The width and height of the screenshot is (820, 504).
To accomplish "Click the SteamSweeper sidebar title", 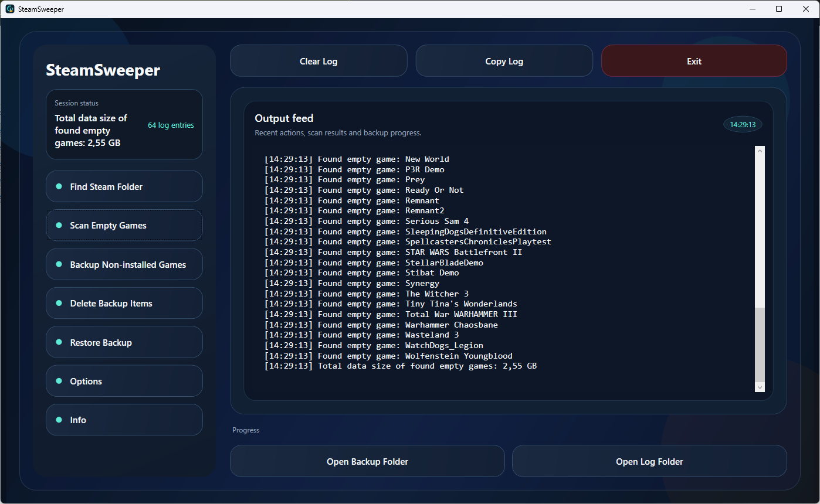I will pyautogui.click(x=103, y=70).
